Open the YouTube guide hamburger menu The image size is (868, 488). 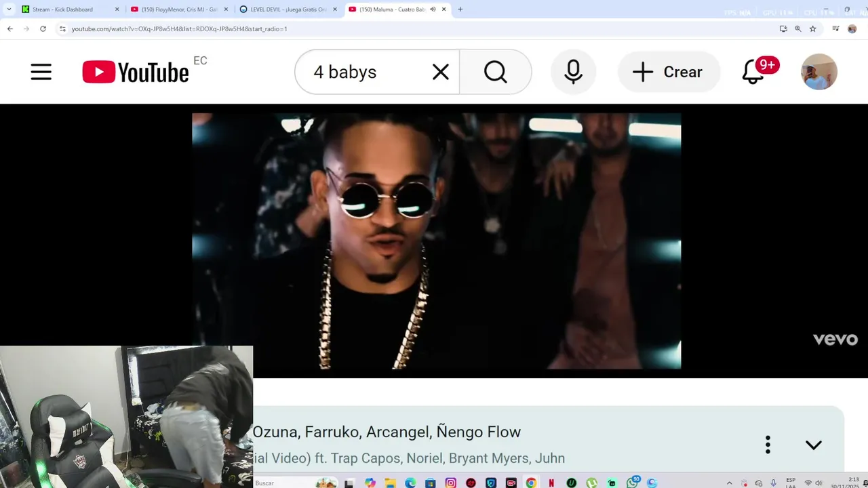[x=41, y=72]
